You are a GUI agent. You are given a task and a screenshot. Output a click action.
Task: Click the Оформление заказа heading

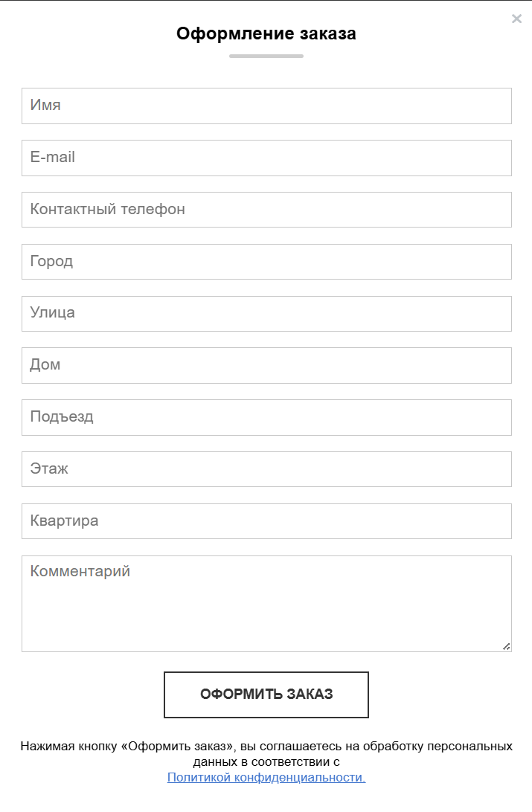(x=266, y=33)
